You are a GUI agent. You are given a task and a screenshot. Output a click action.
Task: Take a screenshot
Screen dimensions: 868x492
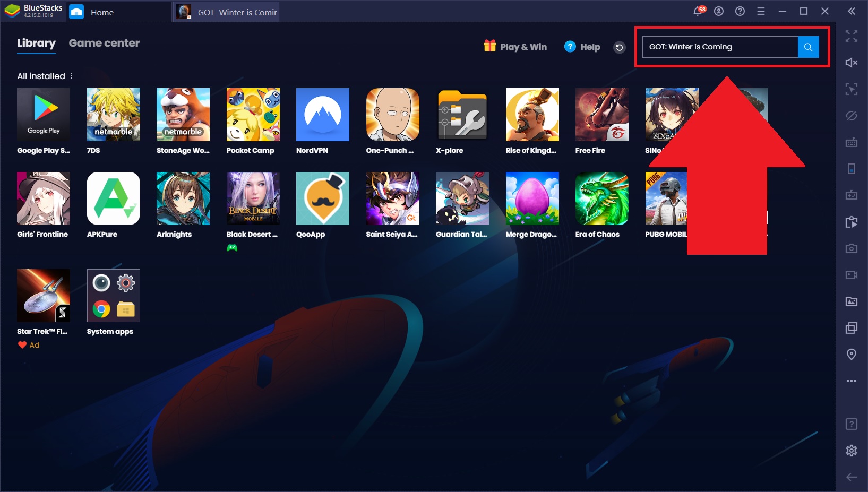click(x=852, y=248)
